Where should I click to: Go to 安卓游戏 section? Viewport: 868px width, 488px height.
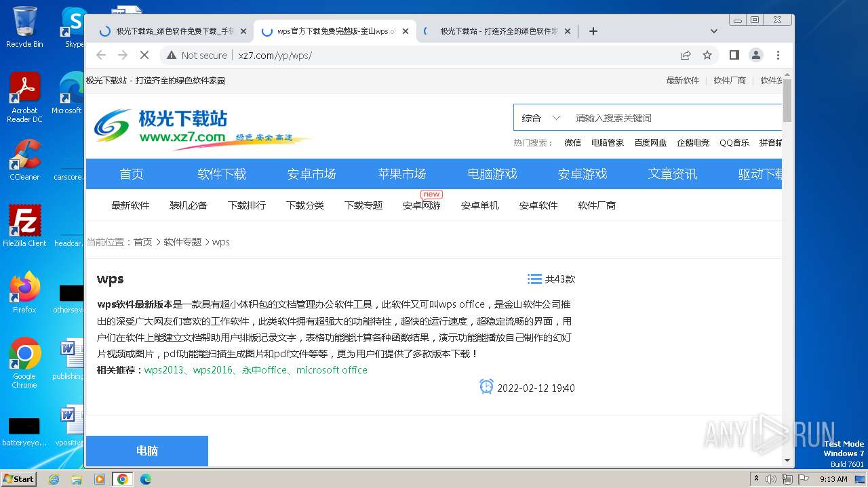tap(583, 174)
